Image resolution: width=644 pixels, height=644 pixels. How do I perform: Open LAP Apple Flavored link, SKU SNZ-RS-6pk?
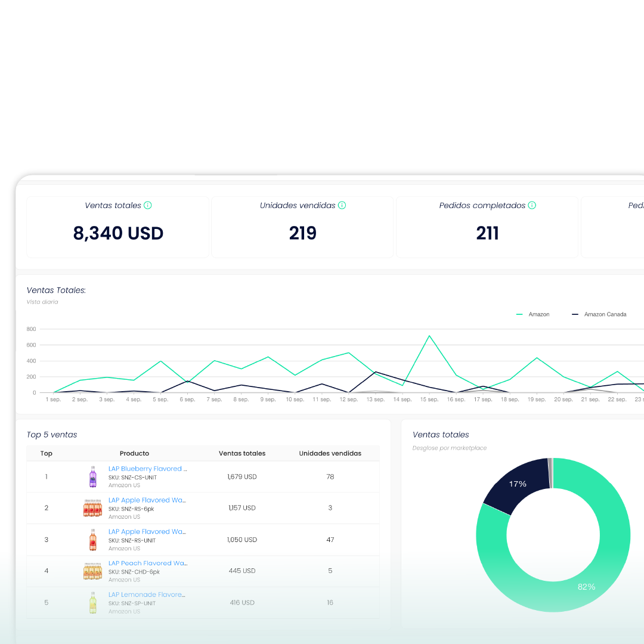pyautogui.click(x=147, y=500)
